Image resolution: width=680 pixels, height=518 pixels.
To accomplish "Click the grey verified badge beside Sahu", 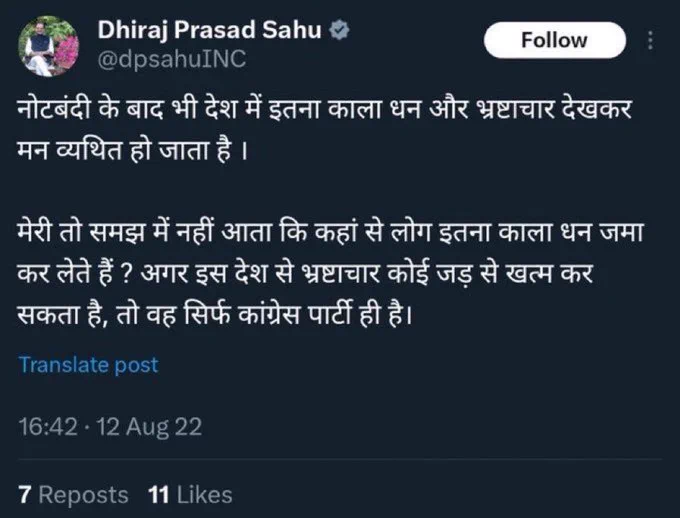I will 340,30.
